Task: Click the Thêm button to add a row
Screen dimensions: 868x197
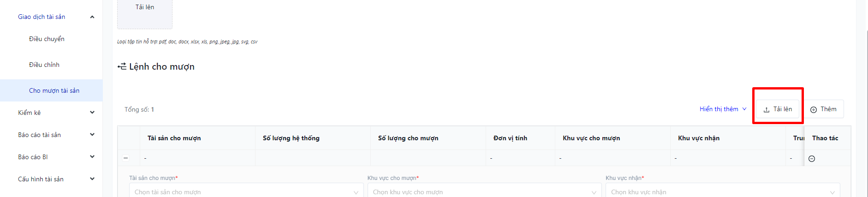Action: point(824,109)
